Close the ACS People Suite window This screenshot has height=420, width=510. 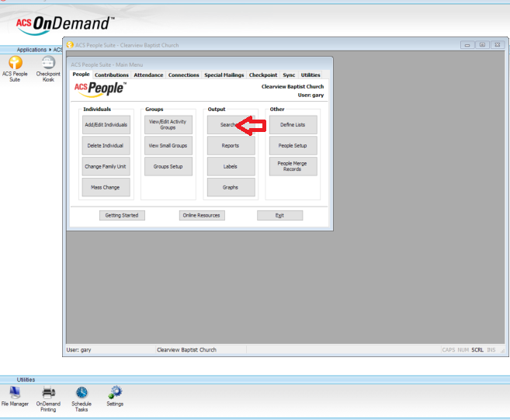click(498, 45)
